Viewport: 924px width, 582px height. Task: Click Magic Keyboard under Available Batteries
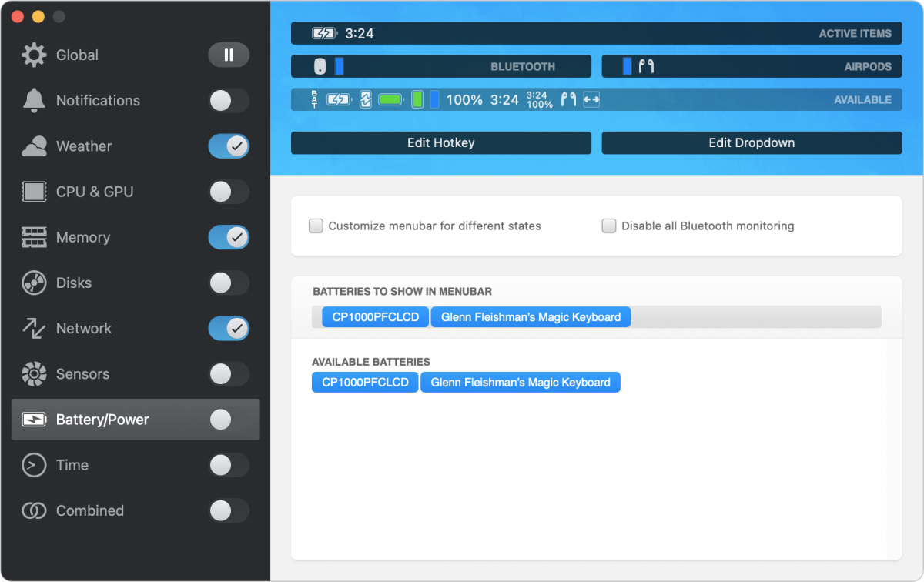(521, 382)
